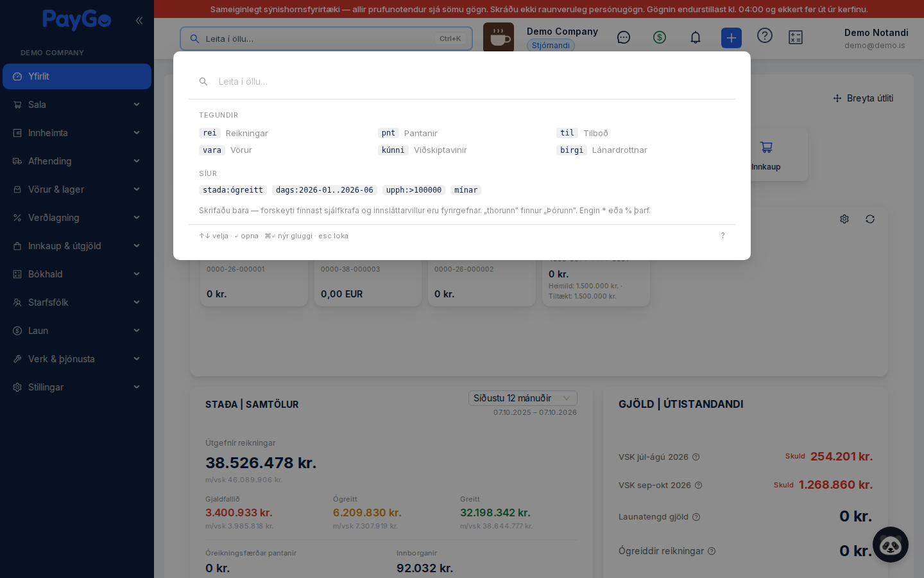The width and height of the screenshot is (924, 578).
Task: Click help icon next to Launatengd gjöld
Action: pyautogui.click(x=696, y=517)
